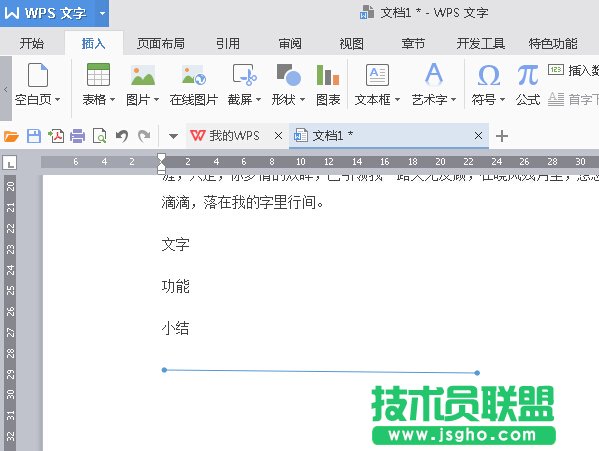Click the ruler tab selector box
Image resolution: width=599 pixels, height=451 pixels.
(9, 163)
